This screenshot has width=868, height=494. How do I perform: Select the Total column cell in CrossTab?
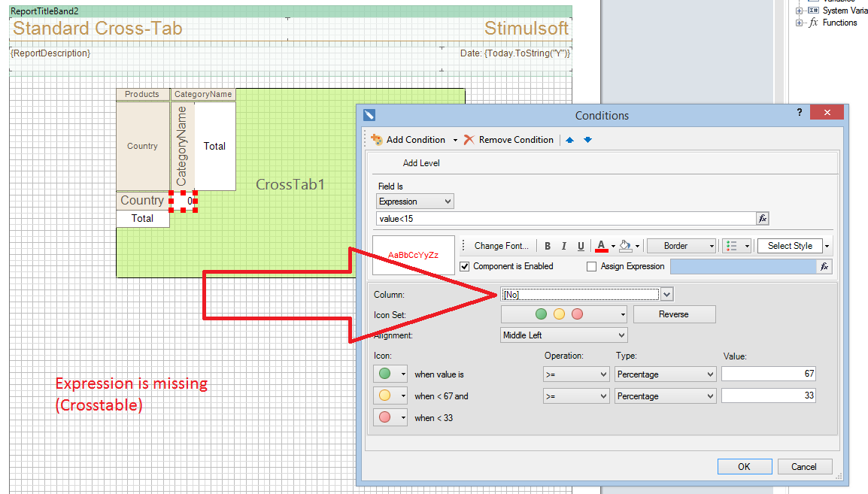click(x=215, y=146)
